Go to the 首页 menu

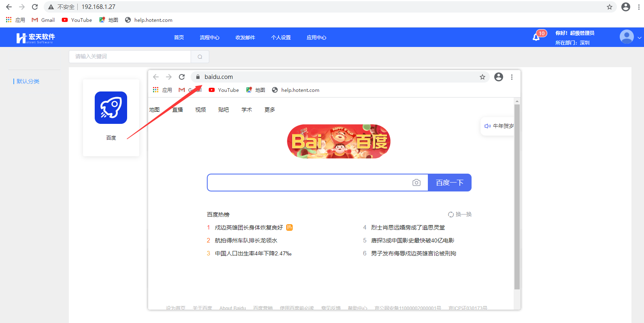pyautogui.click(x=179, y=38)
